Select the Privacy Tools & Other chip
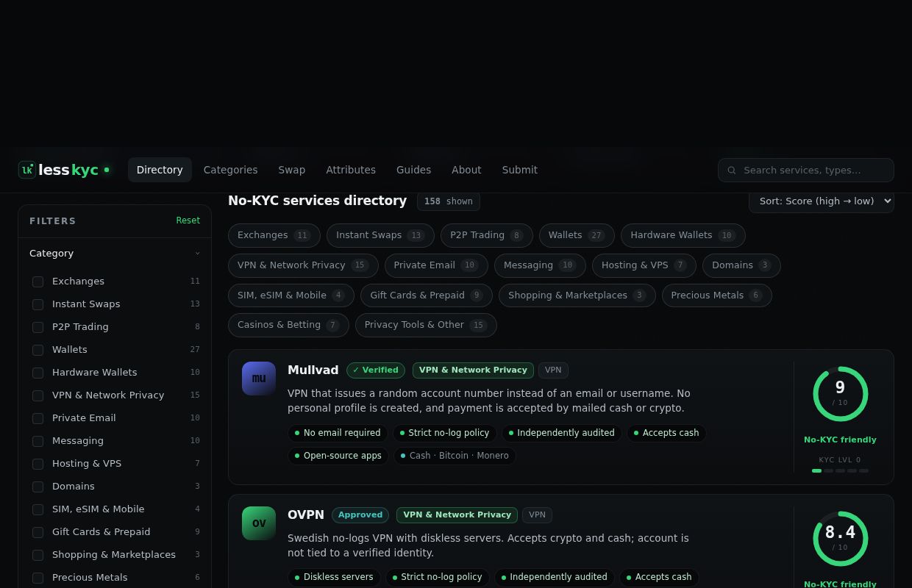 pos(426,325)
